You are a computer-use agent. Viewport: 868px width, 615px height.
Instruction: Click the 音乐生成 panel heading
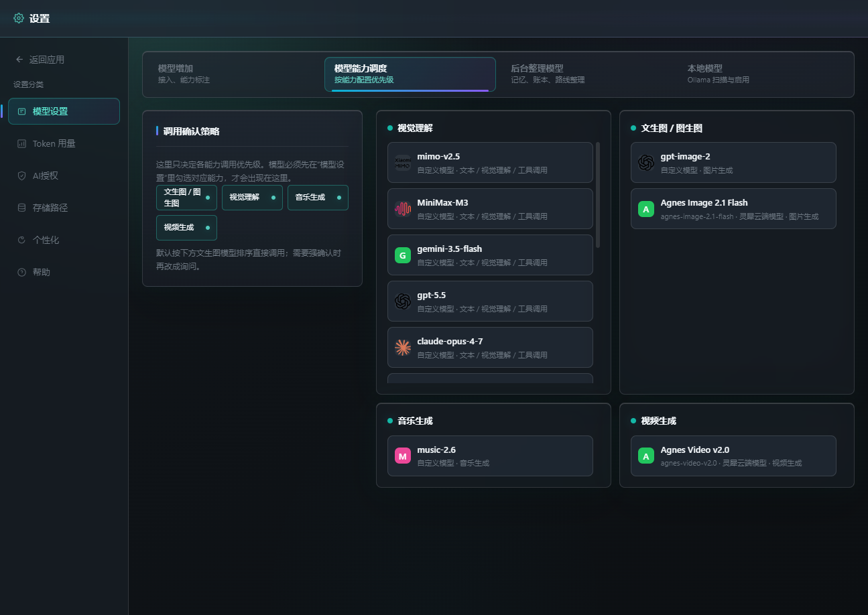coord(415,421)
